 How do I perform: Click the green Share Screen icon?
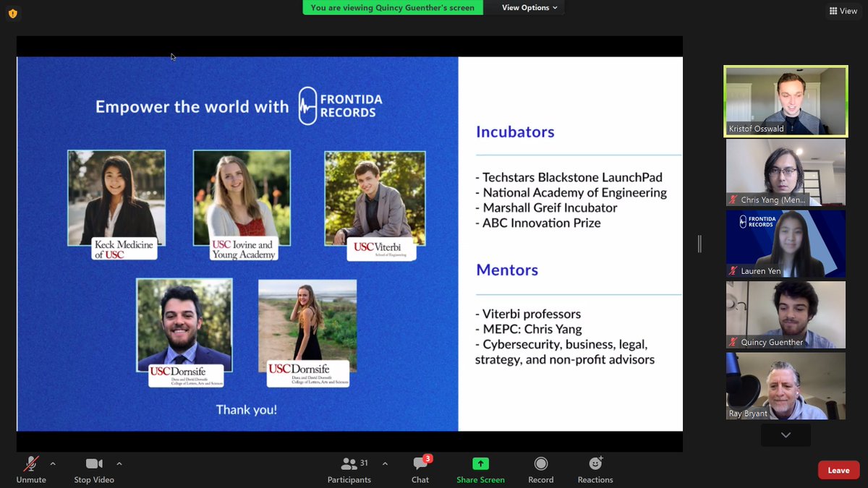pos(480,463)
